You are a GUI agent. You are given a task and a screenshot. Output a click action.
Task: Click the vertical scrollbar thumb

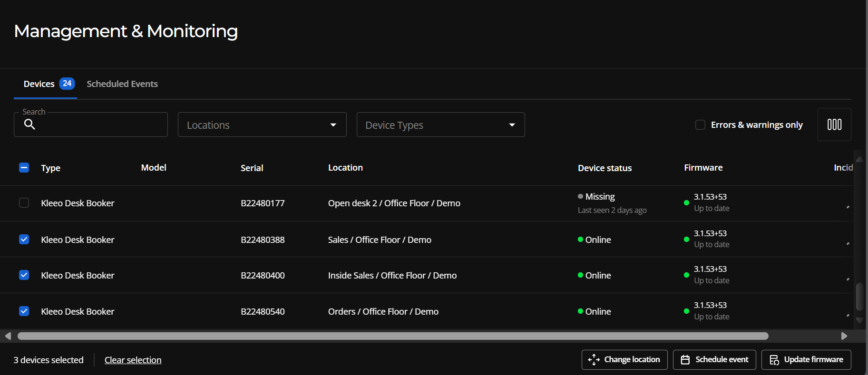(859, 297)
